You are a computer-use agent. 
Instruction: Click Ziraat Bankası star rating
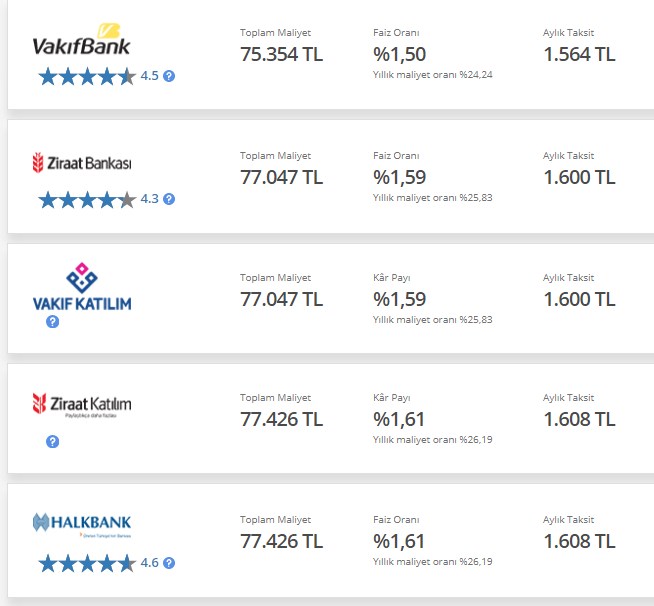point(87,199)
